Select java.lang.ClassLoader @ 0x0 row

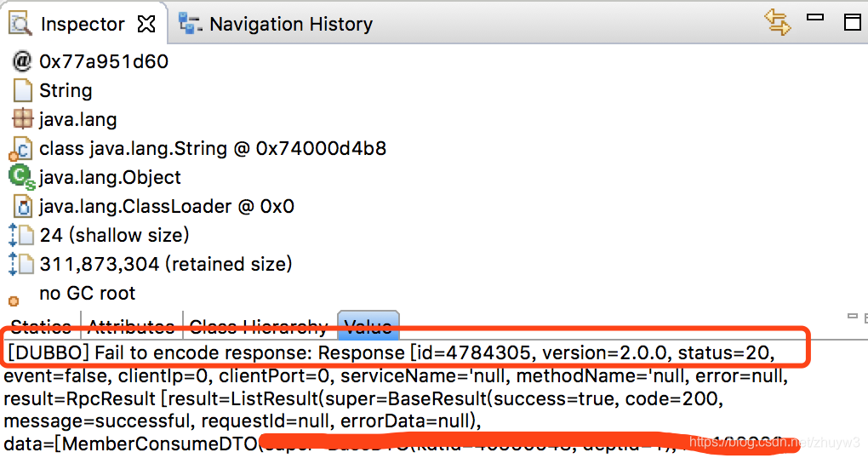(x=167, y=207)
